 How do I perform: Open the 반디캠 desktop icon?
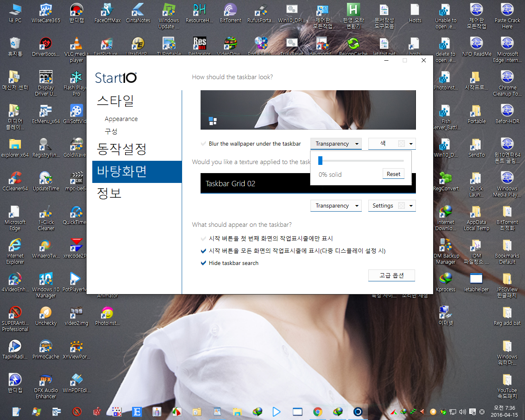(x=76, y=14)
